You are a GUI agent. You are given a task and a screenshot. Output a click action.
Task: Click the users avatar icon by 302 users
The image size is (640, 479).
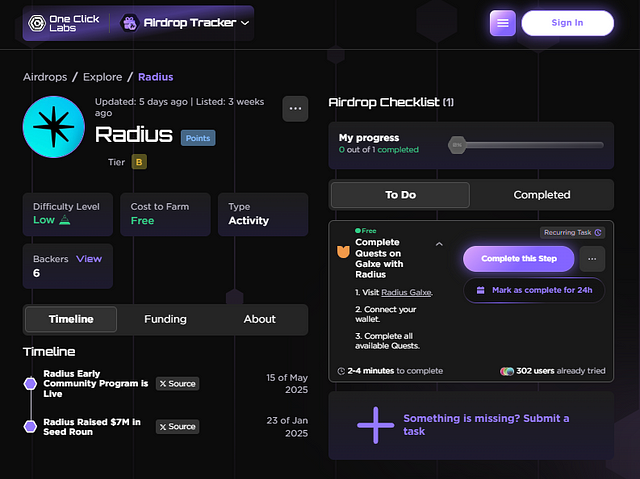(x=507, y=371)
